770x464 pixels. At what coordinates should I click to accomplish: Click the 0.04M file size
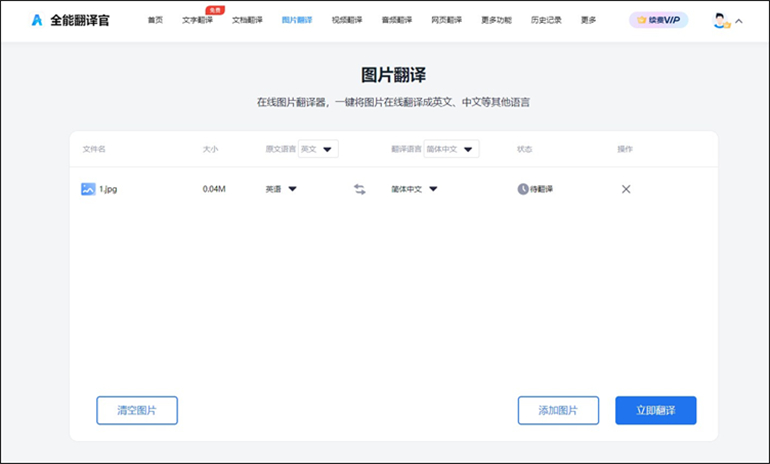point(214,189)
